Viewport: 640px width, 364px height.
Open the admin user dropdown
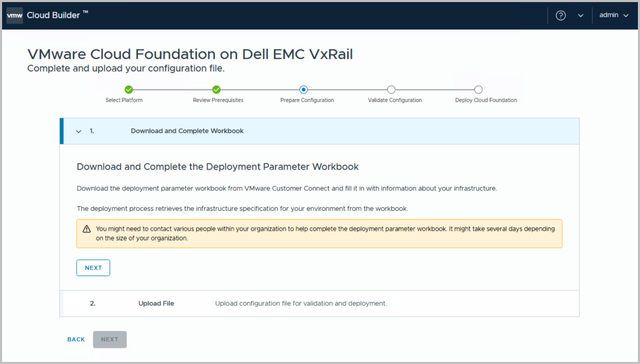[613, 15]
